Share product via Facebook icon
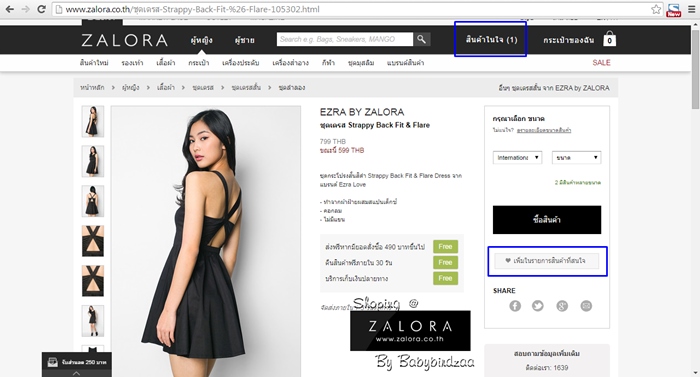The width and height of the screenshot is (700, 377). 515,306
